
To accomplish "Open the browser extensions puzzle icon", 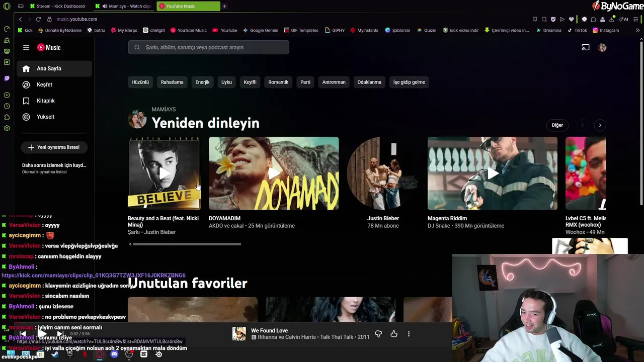I will 593,19.
